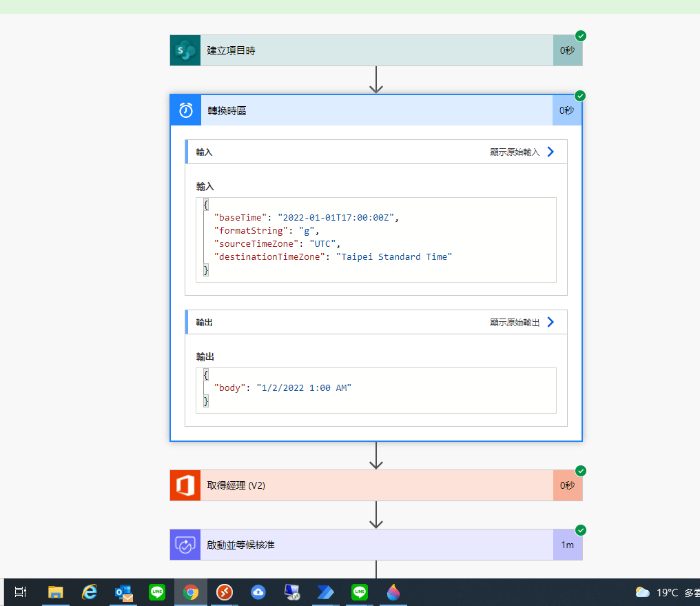Click the 0秒 duration label on 轉換時區
This screenshot has width=700, height=606.
[566, 110]
